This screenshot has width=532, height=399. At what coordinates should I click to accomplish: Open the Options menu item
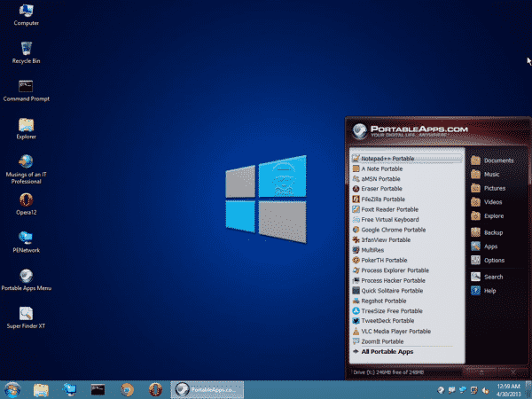click(493, 261)
